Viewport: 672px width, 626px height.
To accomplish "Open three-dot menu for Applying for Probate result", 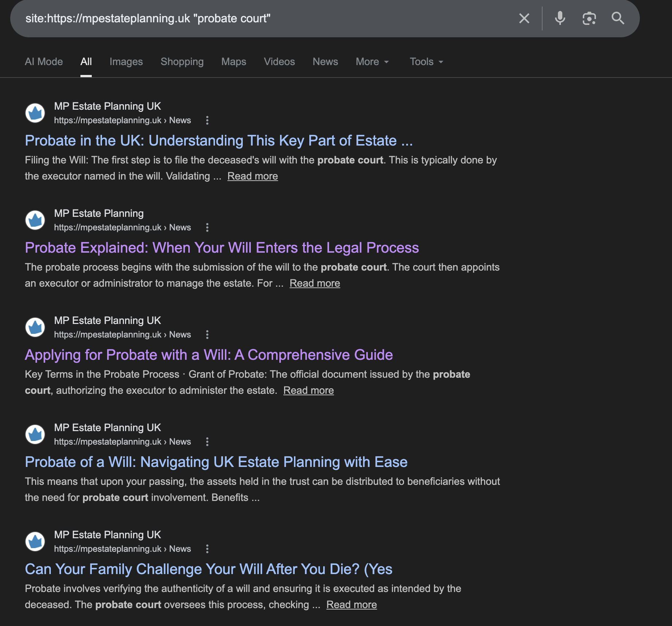I will click(207, 335).
